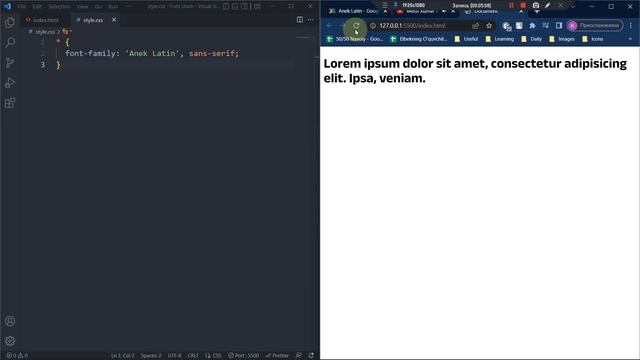
Task: Open the editor More Actions menu
Action: coord(311,20)
